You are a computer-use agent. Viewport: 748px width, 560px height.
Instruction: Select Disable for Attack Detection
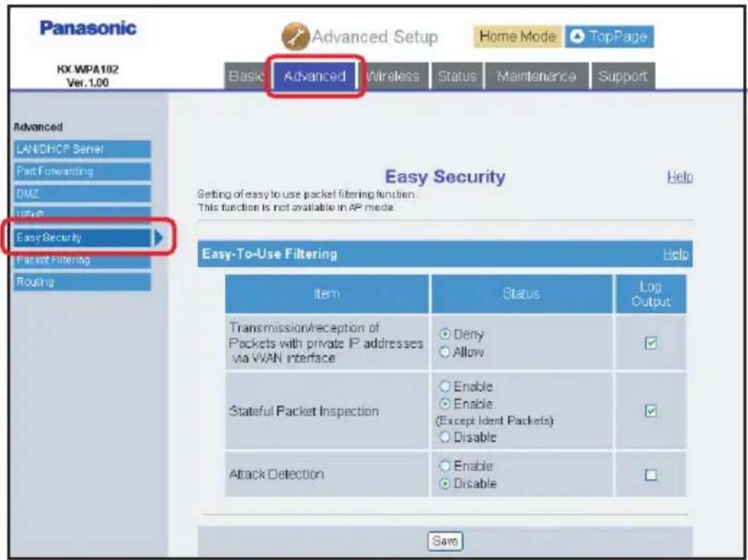[x=444, y=484]
